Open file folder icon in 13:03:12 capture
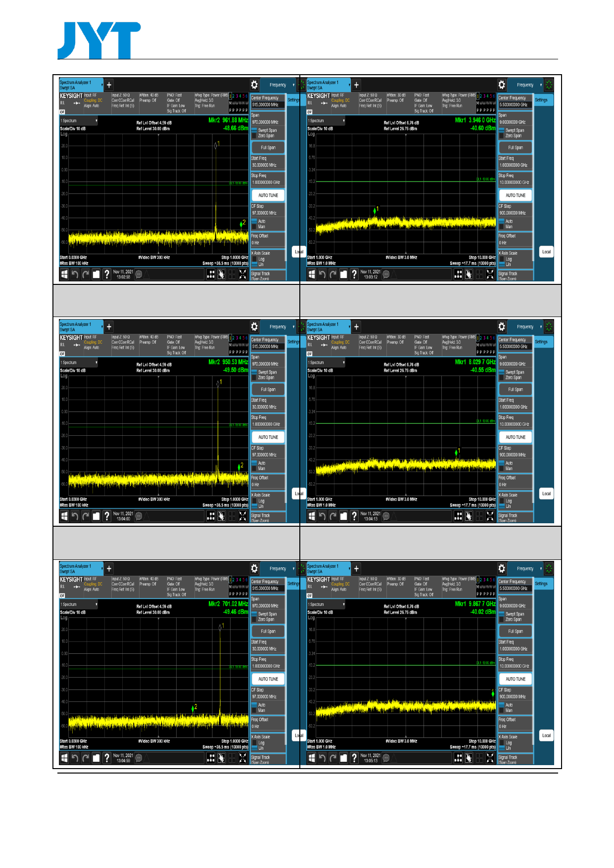Image resolution: width=614 pixels, height=868 pixels. click(343, 274)
